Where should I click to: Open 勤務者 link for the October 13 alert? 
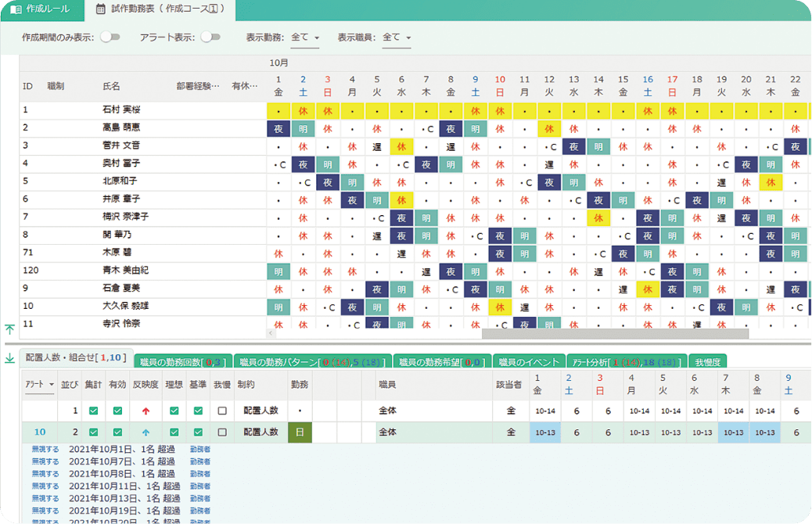[x=200, y=499]
